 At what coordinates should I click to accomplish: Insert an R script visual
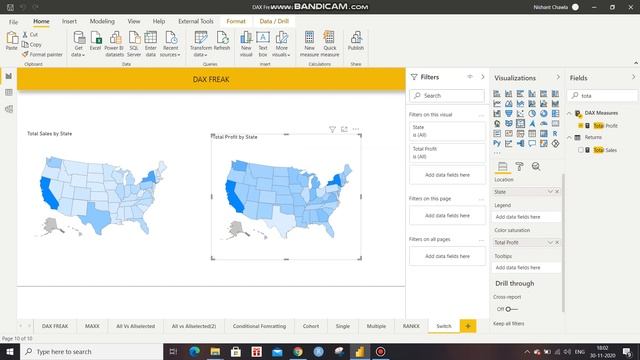(556, 133)
